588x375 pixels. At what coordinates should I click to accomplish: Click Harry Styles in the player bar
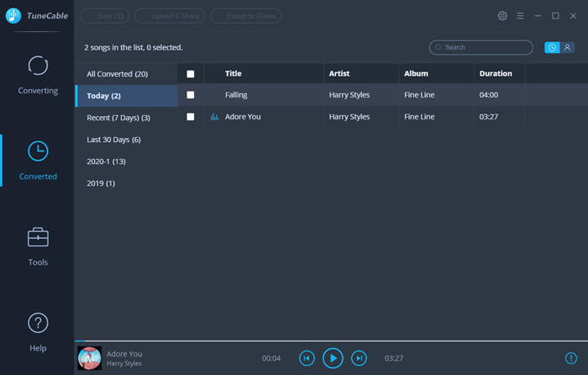[x=123, y=363]
